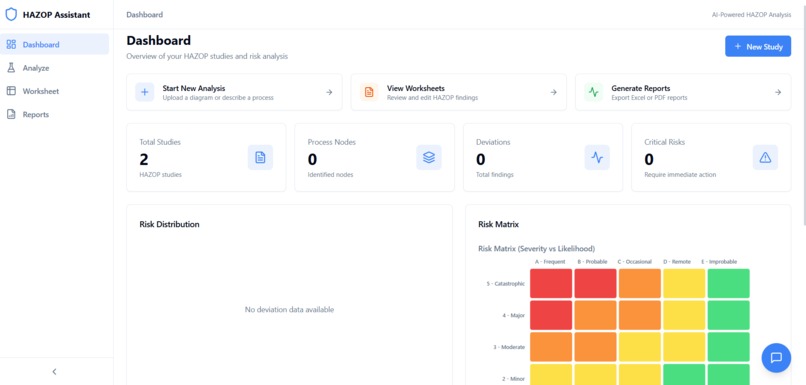Click the 3 - Moderate row label
Screen dimensions: 806x385
[509, 347]
